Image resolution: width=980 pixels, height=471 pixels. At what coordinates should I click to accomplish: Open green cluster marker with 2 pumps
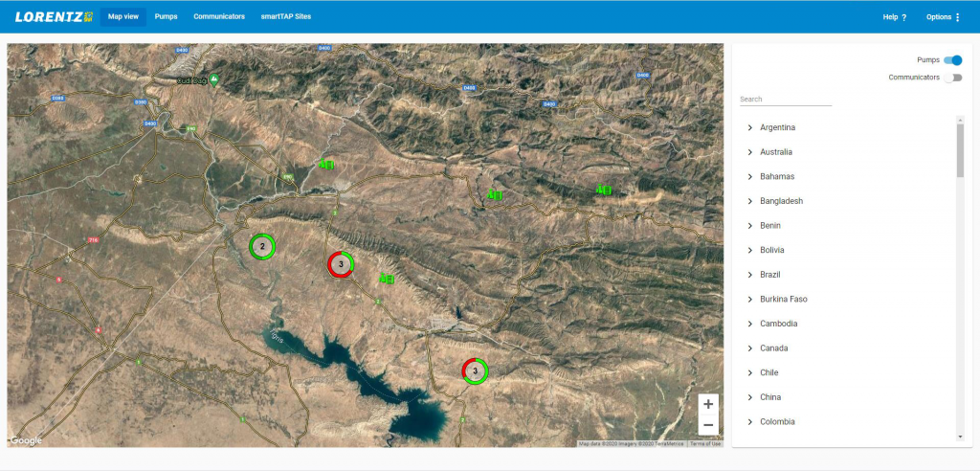pos(262,246)
